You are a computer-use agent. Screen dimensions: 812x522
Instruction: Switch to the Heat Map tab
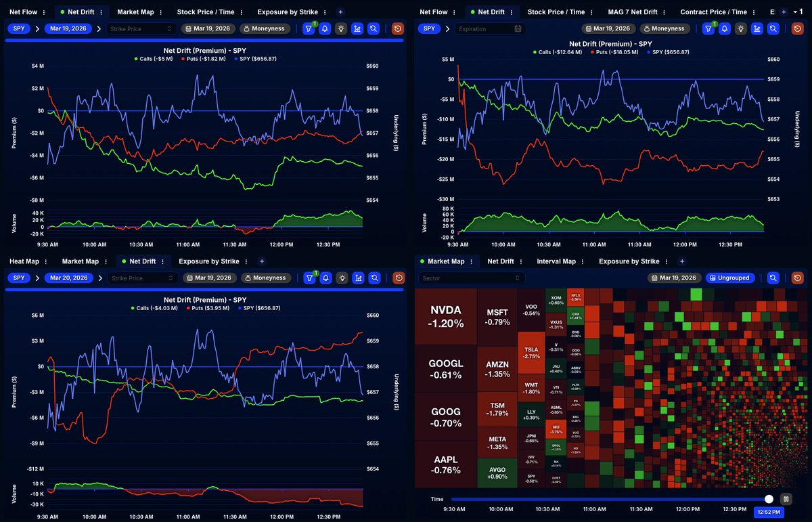coord(24,261)
